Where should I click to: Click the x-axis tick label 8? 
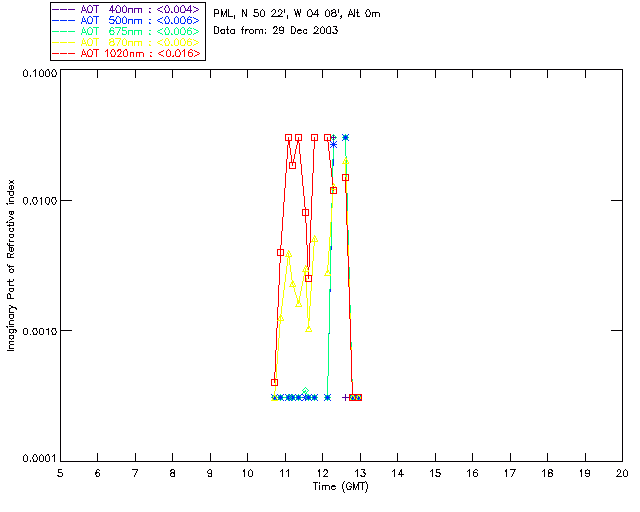(x=173, y=473)
